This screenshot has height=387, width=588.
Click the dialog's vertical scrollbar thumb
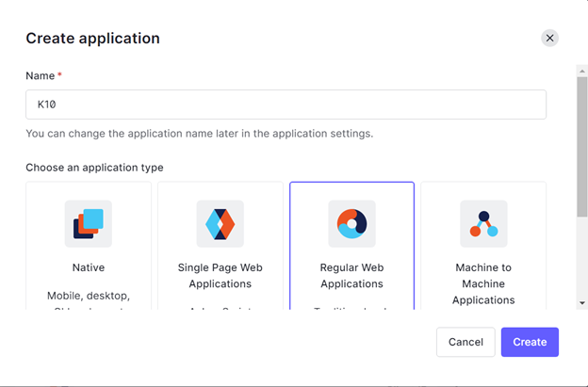point(582,147)
